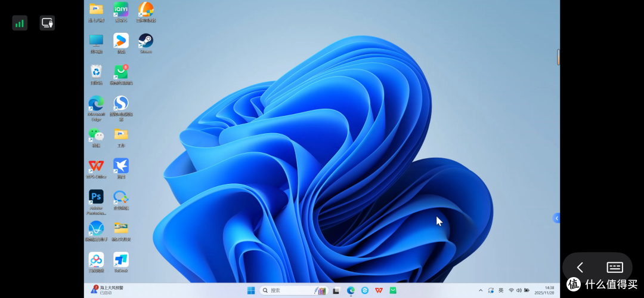Launch Edge from the taskbar
The height and width of the screenshot is (298, 644).
click(x=351, y=291)
